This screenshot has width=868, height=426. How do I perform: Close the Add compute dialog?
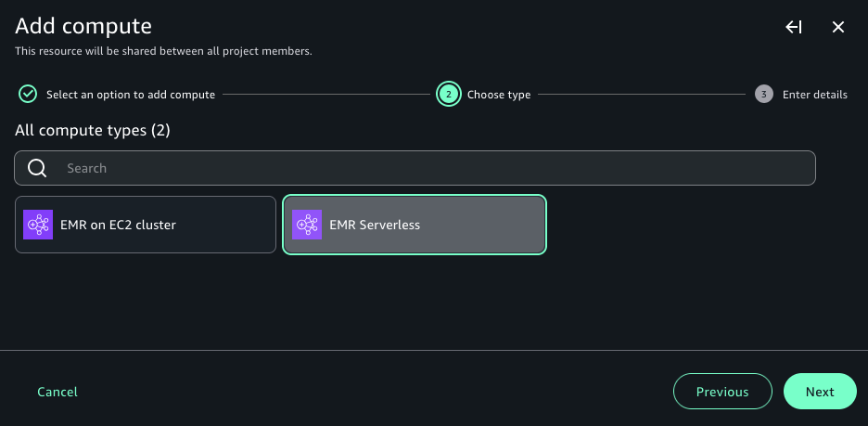(x=838, y=28)
